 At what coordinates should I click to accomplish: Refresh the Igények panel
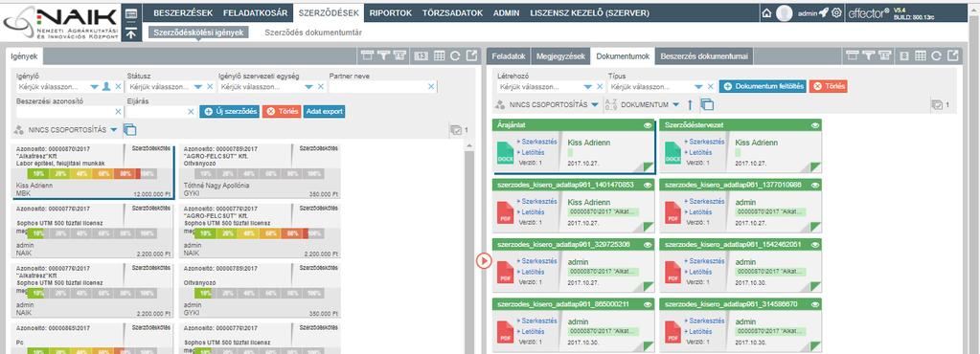(x=455, y=56)
